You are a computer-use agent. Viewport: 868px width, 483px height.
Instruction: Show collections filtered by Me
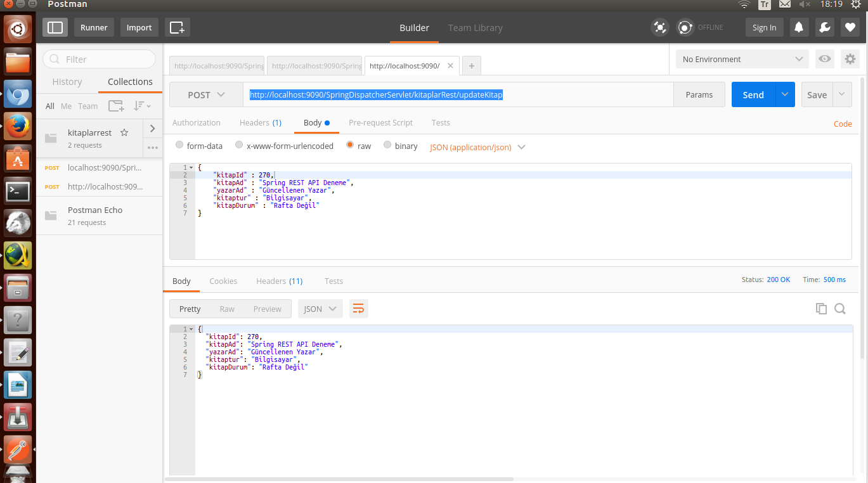click(x=66, y=106)
